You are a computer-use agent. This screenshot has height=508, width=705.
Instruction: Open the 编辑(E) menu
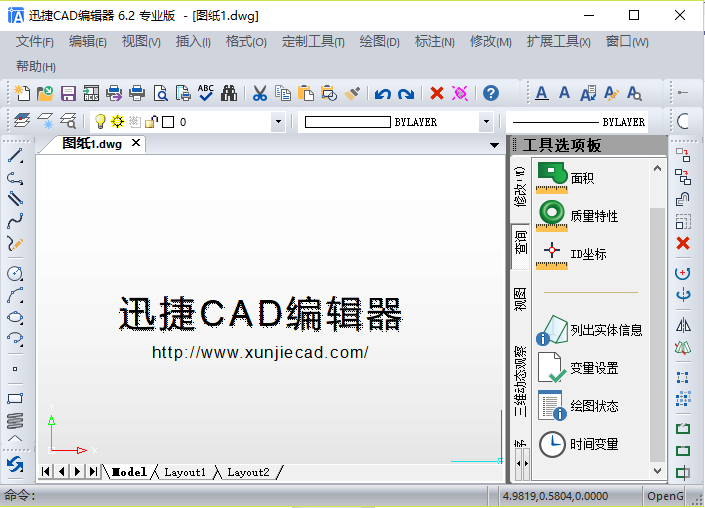tap(88, 42)
